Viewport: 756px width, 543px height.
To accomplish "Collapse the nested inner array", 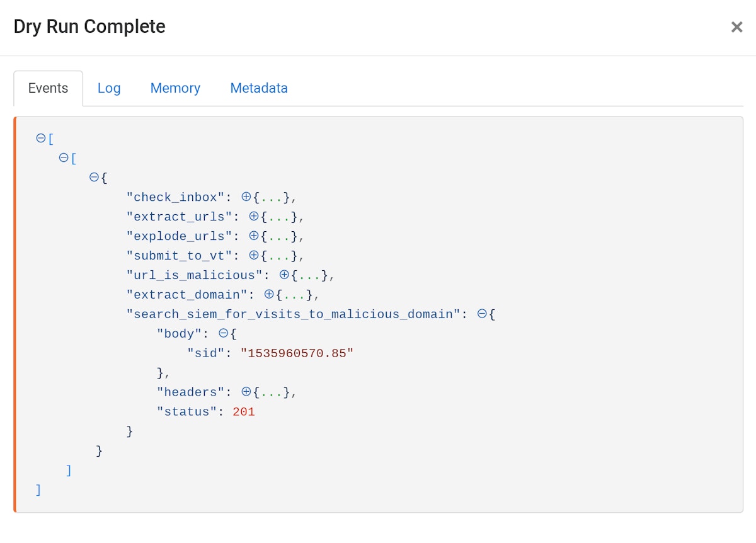I will pos(63,158).
